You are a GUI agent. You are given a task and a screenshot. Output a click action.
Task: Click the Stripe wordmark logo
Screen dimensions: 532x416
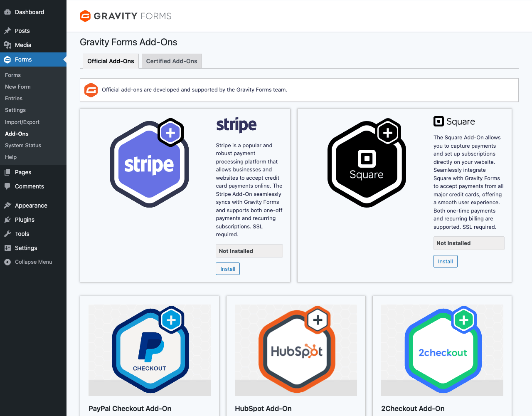point(236,125)
